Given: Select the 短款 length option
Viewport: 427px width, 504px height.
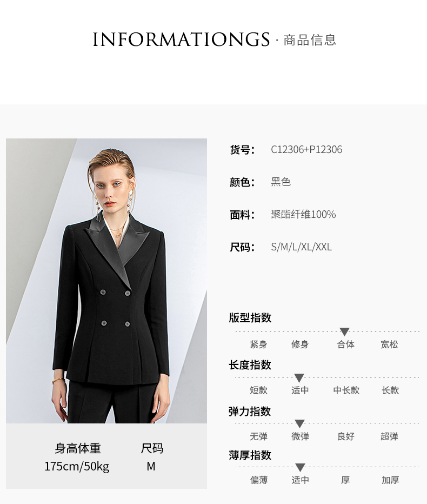Looking at the screenshot, I should coord(259,390).
